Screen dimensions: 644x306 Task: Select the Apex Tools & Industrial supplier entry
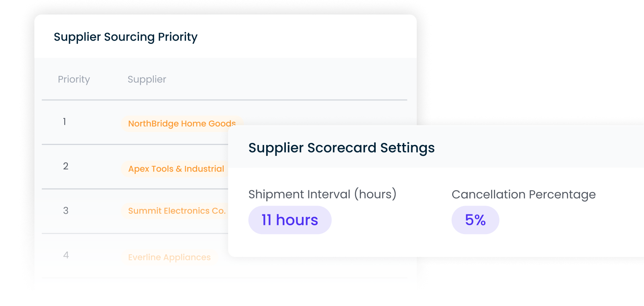[x=175, y=169]
